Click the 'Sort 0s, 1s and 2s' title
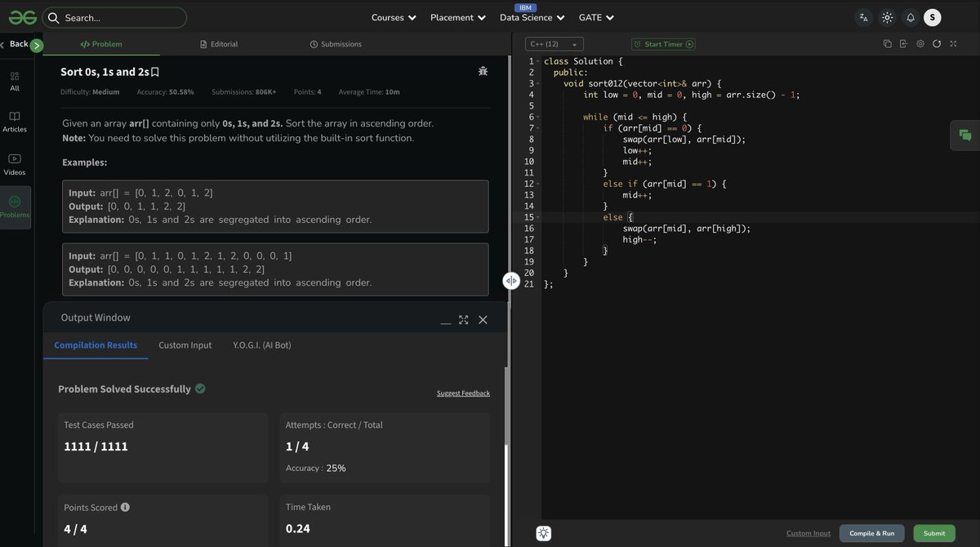 (x=105, y=72)
